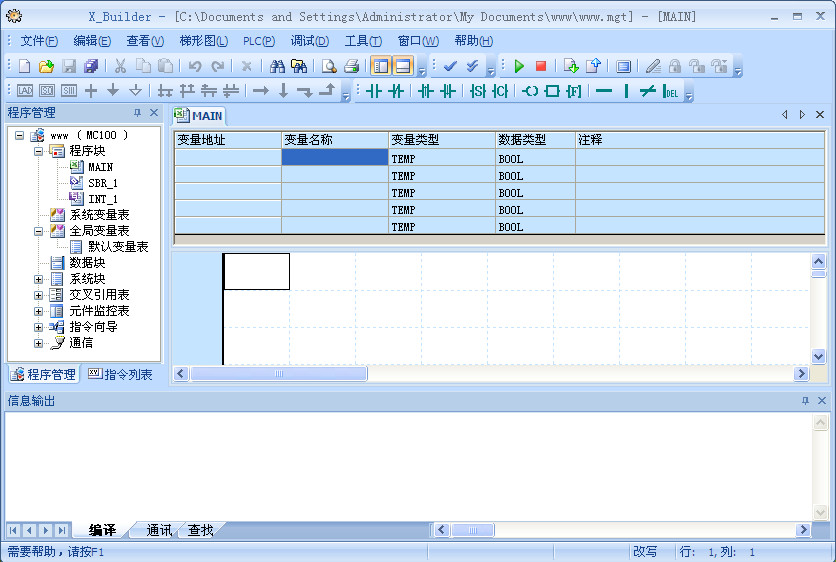Delete vertical line with DEL icon
836x562 pixels.
(670, 91)
